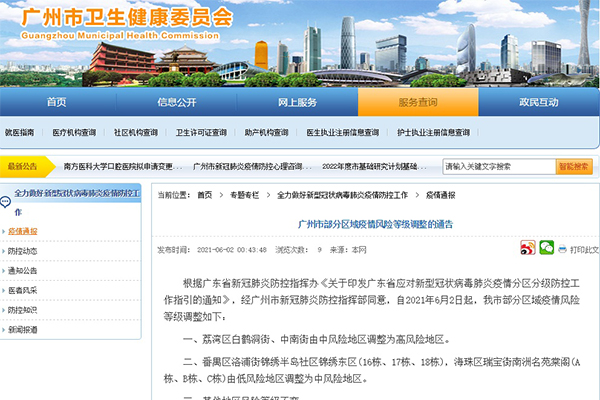
Task: Share the article via WeChat icon
Action: click(x=546, y=248)
